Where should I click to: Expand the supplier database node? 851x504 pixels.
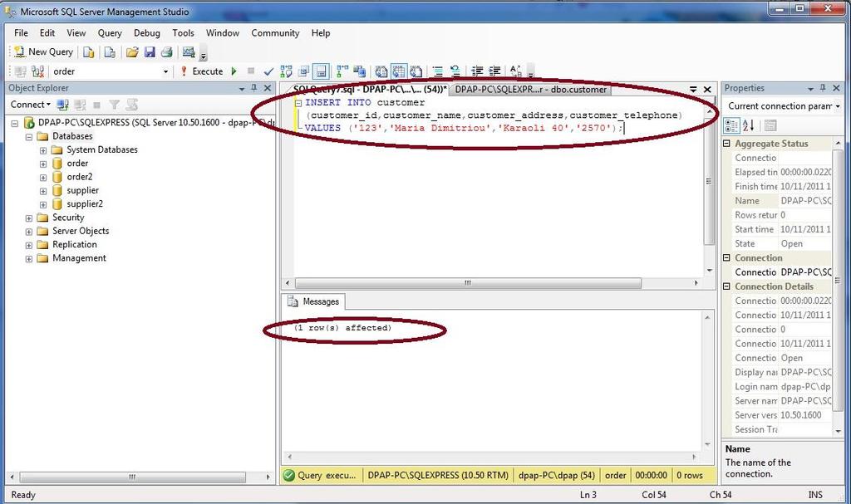point(43,191)
